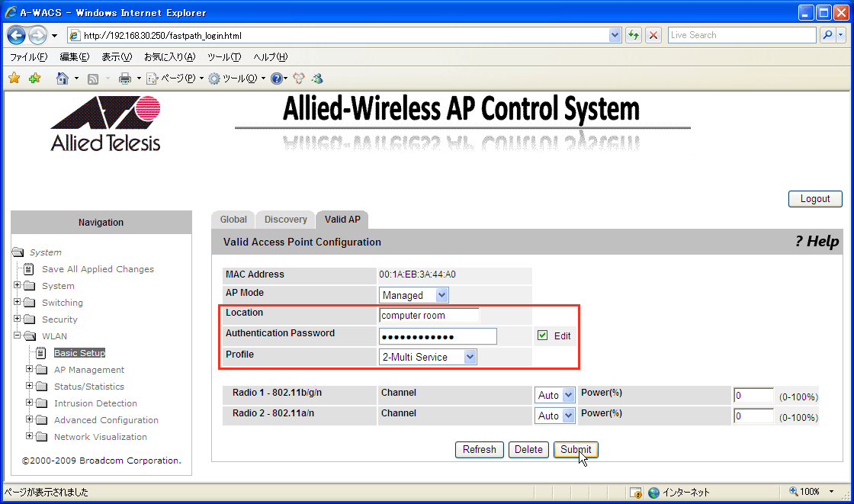Toggle the Edit password checkbox
This screenshot has height=504, width=854.
click(542, 335)
